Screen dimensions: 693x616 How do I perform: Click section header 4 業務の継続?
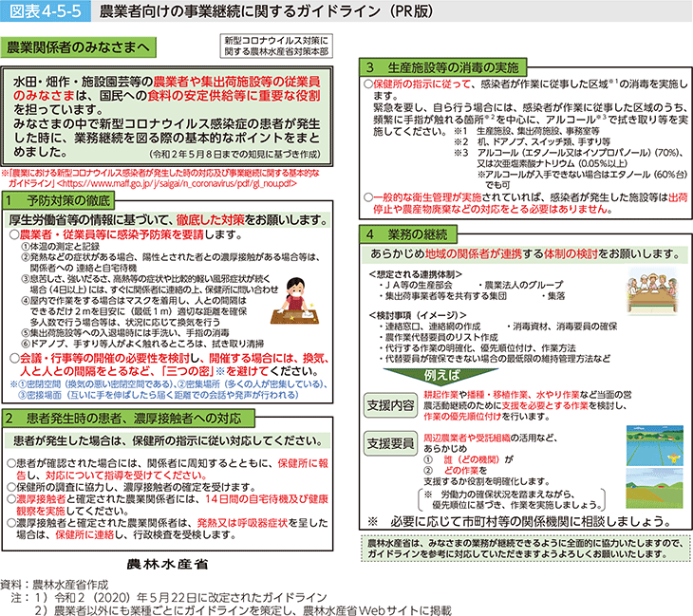tap(408, 234)
